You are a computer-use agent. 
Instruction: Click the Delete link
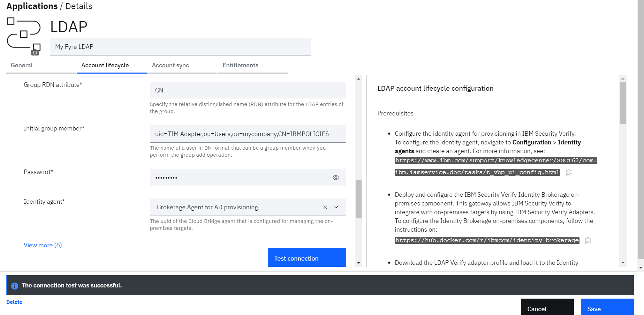click(x=14, y=302)
